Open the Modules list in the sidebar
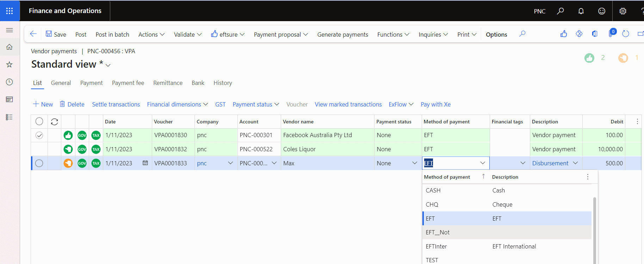 pos(10,117)
